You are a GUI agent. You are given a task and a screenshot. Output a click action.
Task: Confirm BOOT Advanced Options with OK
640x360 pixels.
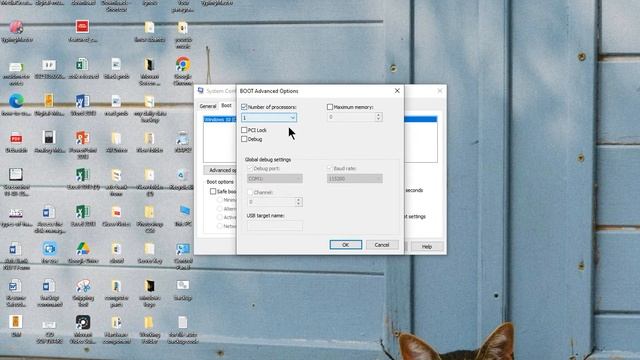346,245
